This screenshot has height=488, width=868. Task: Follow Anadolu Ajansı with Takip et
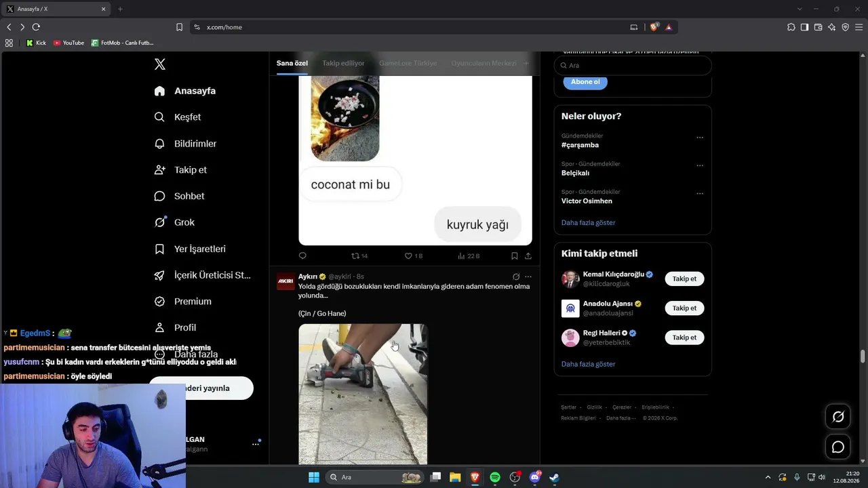click(x=684, y=308)
